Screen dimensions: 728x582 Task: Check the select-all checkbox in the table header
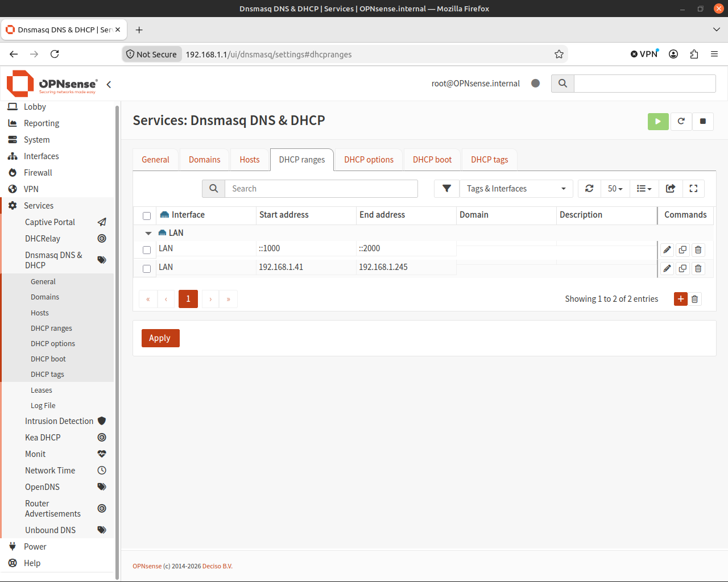click(x=147, y=216)
